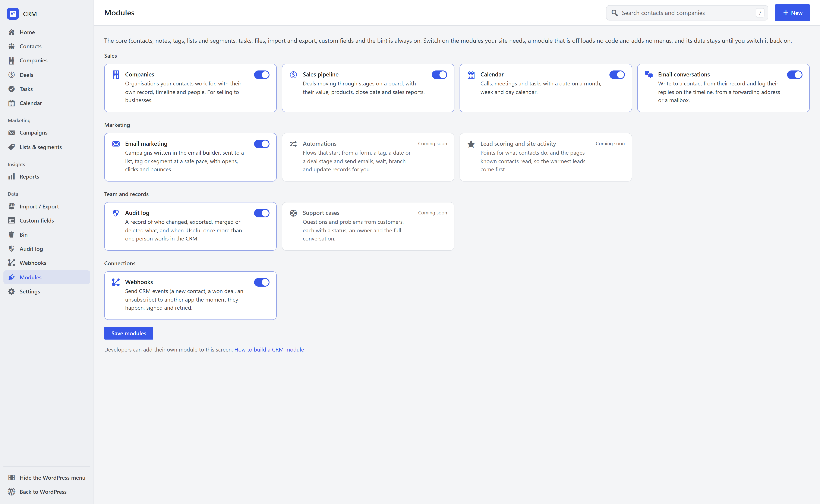820x504 pixels.
Task: Toggle the Webhooks module switch
Action: pyautogui.click(x=262, y=282)
